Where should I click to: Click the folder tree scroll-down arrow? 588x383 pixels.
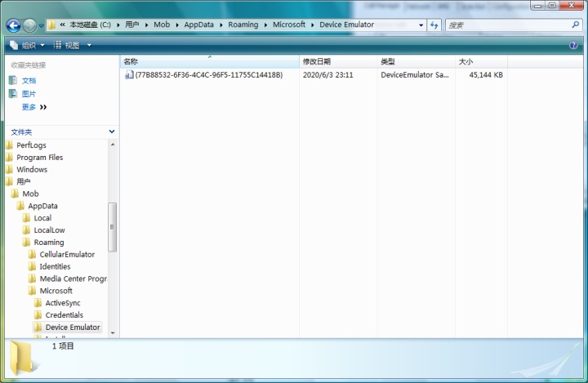tap(113, 333)
